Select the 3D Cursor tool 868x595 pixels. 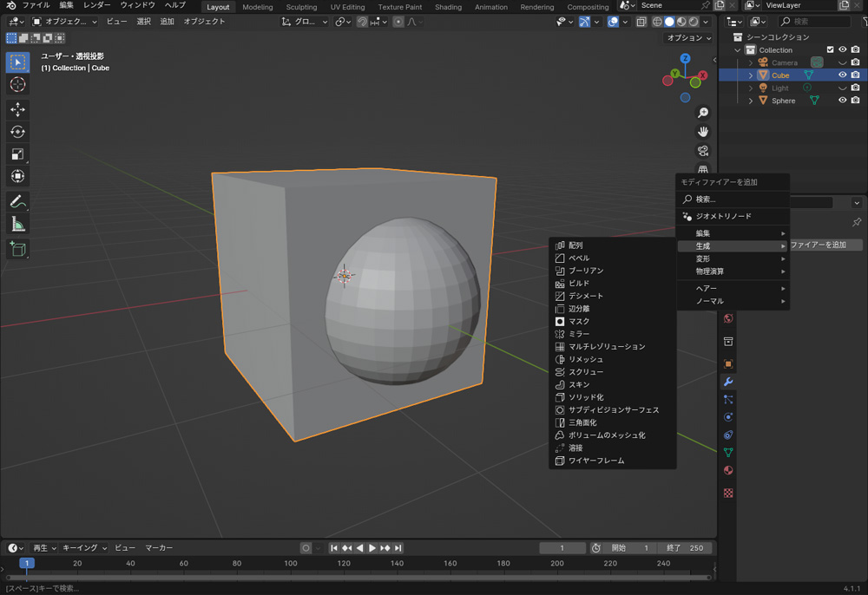[x=17, y=84]
